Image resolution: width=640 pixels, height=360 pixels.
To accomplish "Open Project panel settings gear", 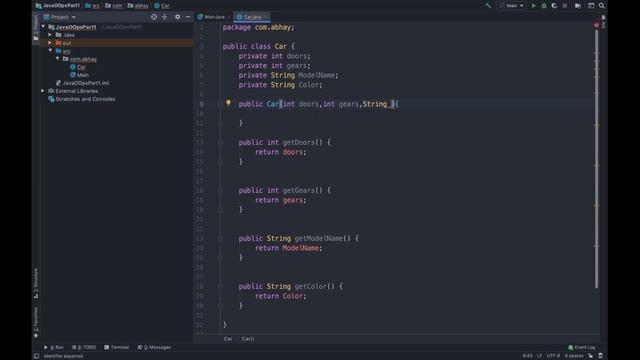I will (x=177, y=17).
